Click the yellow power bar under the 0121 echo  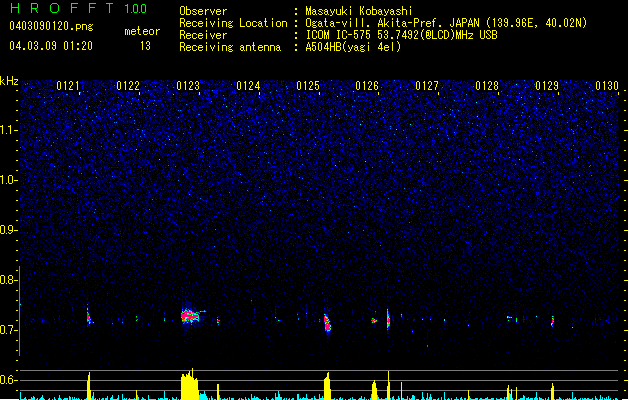click(89, 386)
